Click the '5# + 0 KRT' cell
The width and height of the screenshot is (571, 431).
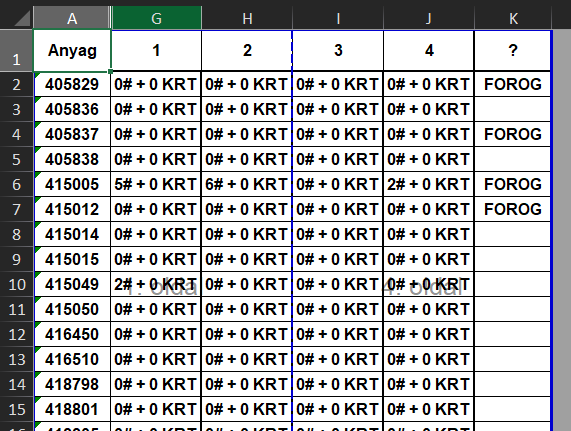point(156,185)
